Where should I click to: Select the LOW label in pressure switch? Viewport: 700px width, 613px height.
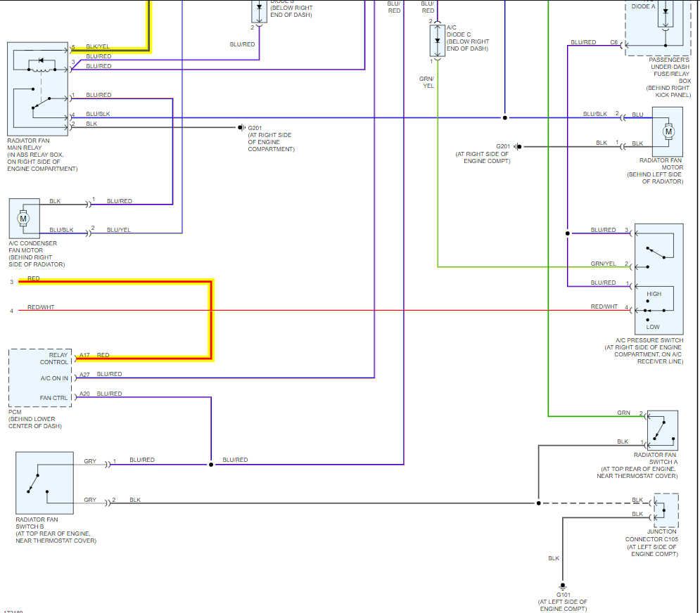click(x=653, y=327)
